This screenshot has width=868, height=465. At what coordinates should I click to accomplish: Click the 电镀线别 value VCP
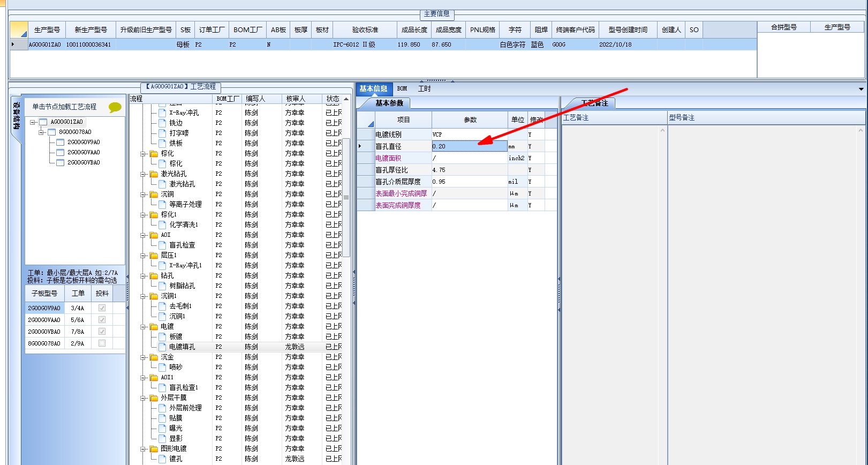[x=470, y=134]
